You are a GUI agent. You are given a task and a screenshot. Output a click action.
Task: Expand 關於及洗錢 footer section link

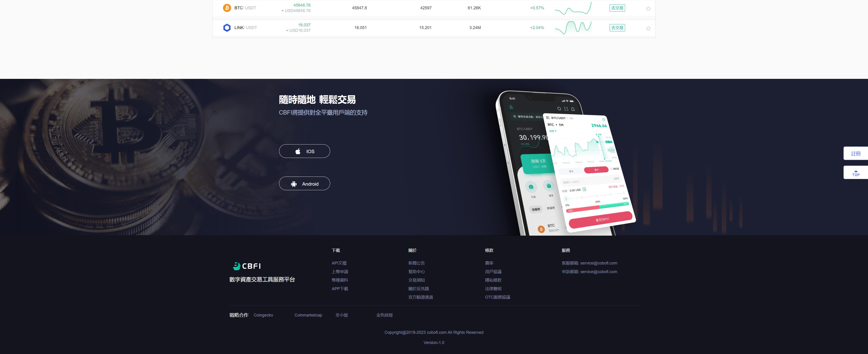click(419, 289)
